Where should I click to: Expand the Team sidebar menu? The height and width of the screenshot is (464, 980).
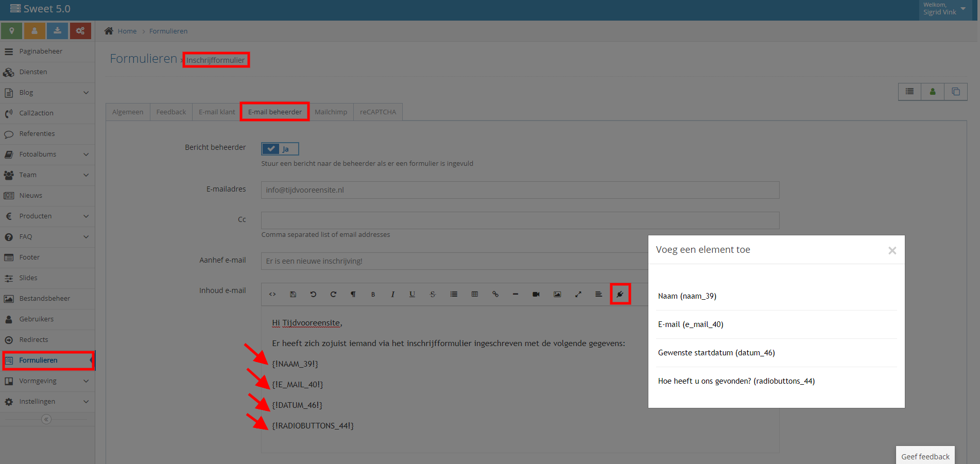coord(47,175)
